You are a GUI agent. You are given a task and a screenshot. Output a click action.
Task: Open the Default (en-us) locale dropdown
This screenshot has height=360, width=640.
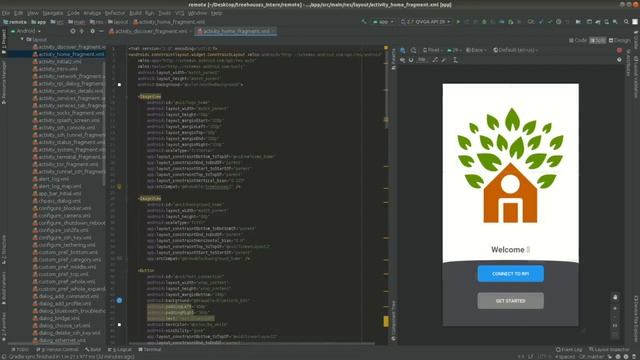click(x=516, y=50)
